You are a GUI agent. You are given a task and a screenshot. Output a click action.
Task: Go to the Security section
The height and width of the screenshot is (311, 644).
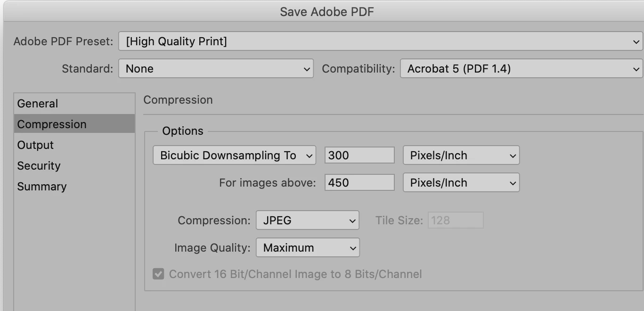point(39,166)
